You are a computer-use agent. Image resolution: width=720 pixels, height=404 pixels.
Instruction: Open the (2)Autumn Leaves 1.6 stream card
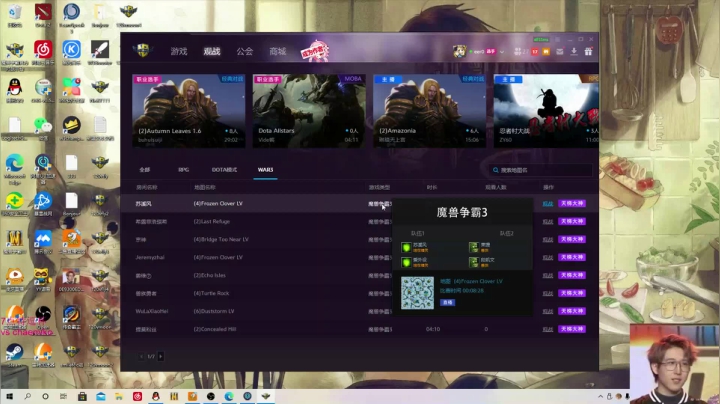pyautogui.click(x=189, y=111)
